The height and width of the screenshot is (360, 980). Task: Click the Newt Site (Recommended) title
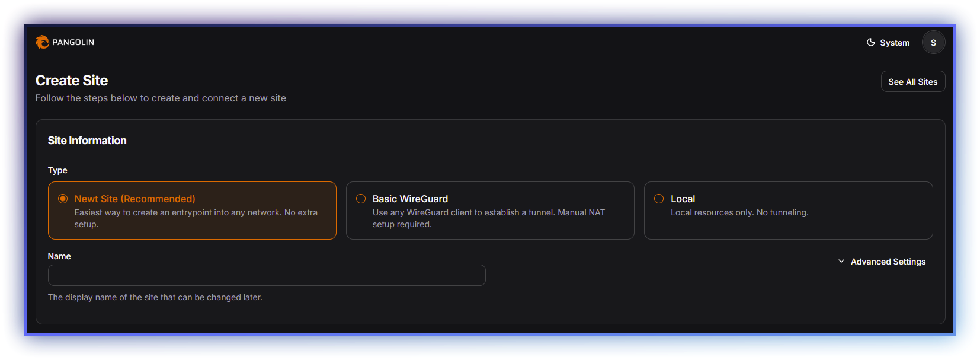134,199
